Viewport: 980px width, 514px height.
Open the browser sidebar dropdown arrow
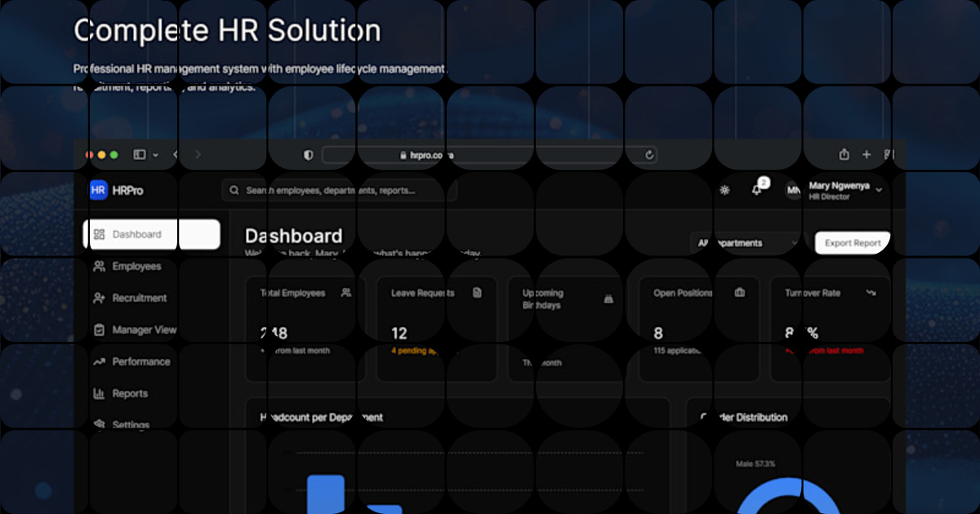click(155, 154)
